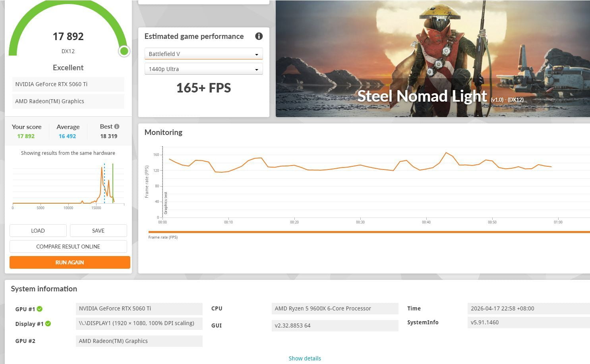Click the score distribution histogram chart

pyautogui.click(x=68, y=185)
